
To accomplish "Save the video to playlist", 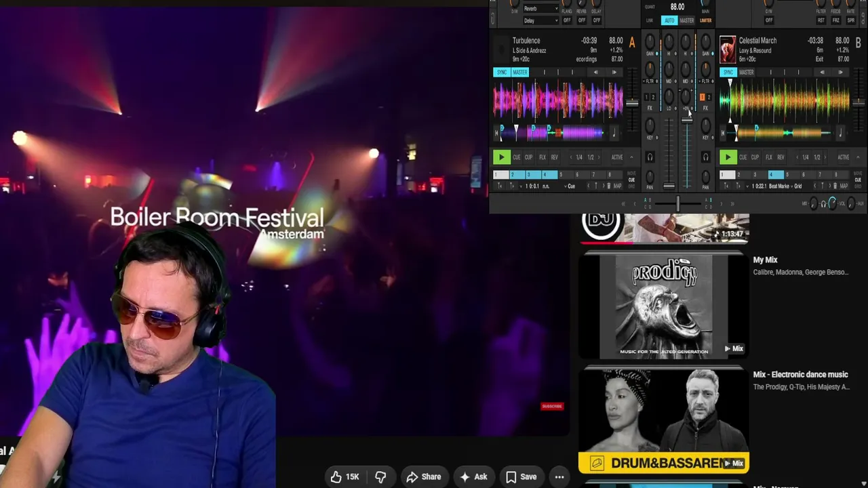I will [521, 476].
